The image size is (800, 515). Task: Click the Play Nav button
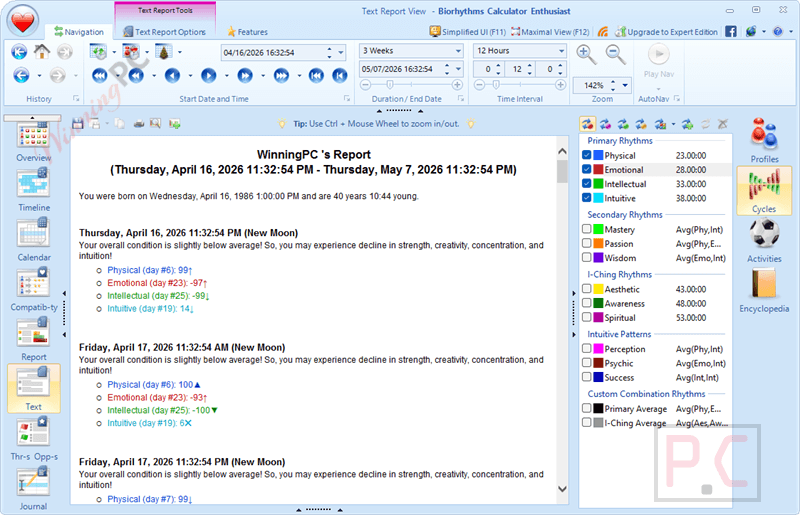[659, 61]
